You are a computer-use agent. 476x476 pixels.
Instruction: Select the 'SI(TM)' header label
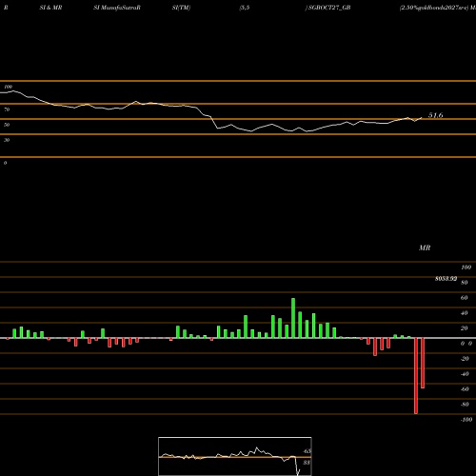click(181, 8)
